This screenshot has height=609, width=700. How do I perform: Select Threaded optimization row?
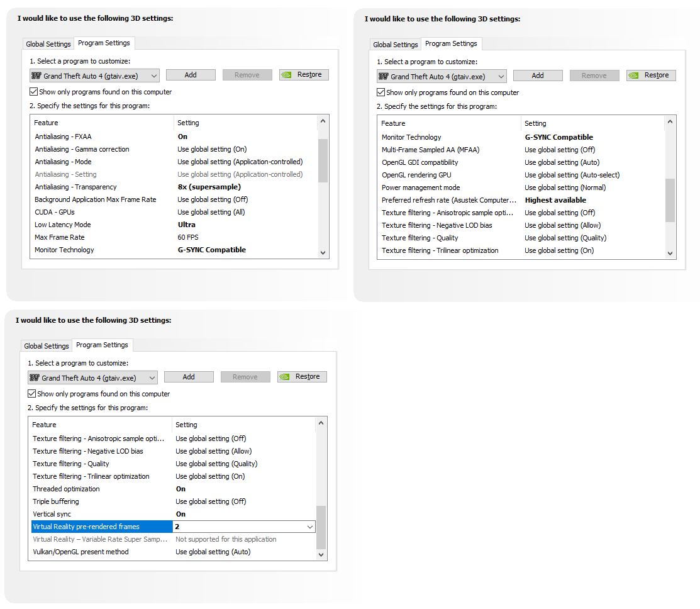pyautogui.click(x=172, y=489)
